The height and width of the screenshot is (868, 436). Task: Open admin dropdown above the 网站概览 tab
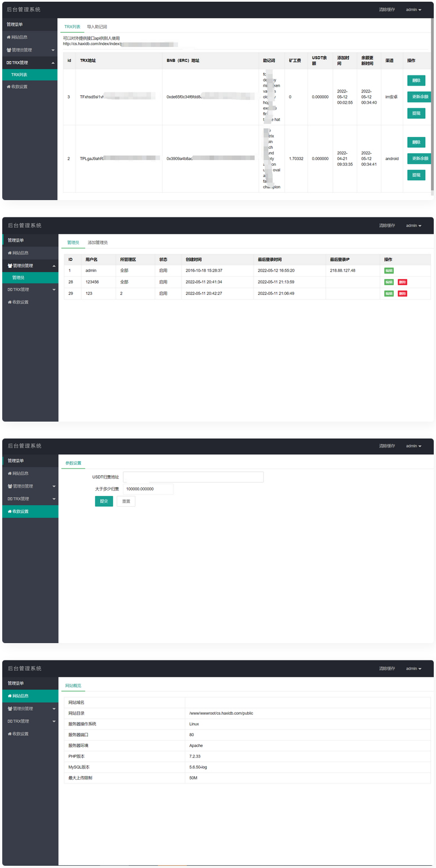413,668
